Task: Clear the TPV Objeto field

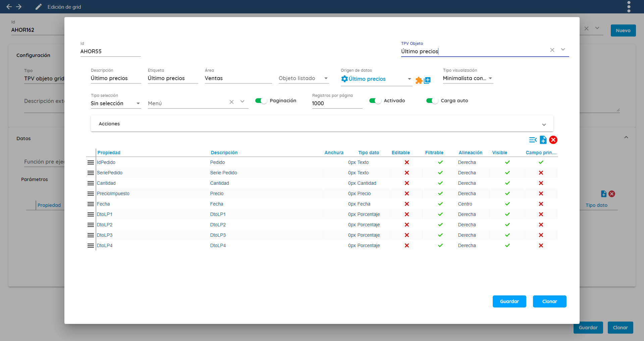Action: coord(552,50)
